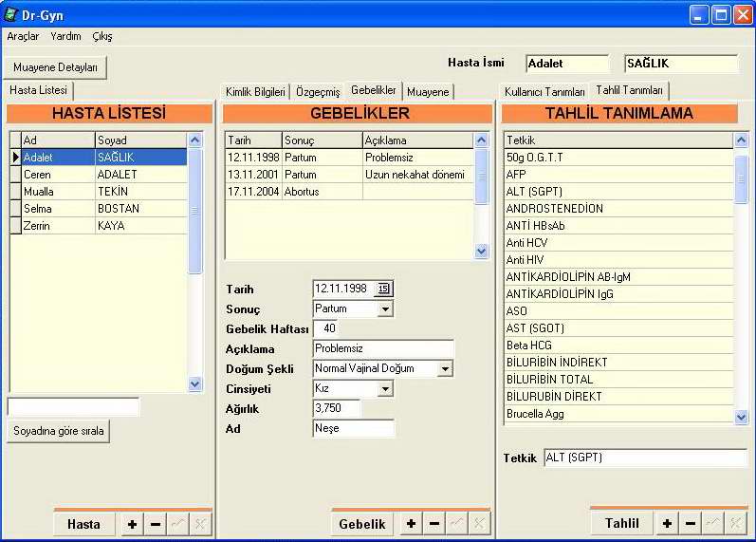Open the Araçlar menu
This screenshot has width=756, height=542.
[23, 36]
